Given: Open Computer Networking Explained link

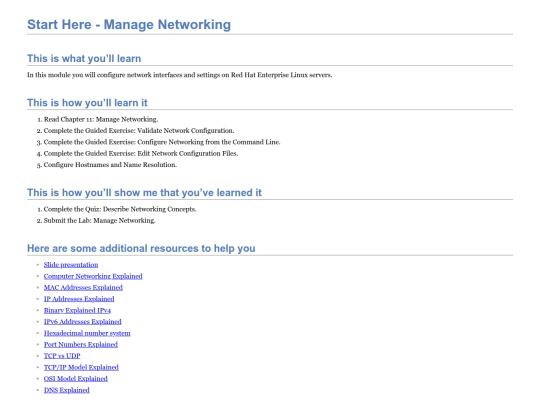Looking at the screenshot, I should pyautogui.click(x=93, y=276).
